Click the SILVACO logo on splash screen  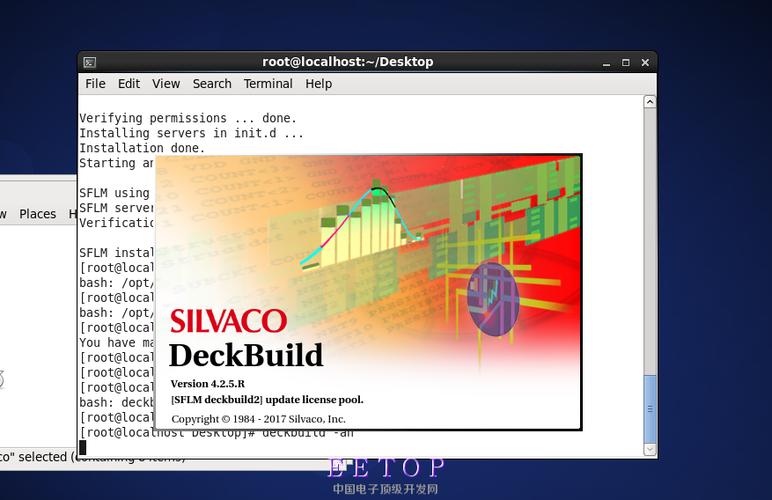coord(228,321)
